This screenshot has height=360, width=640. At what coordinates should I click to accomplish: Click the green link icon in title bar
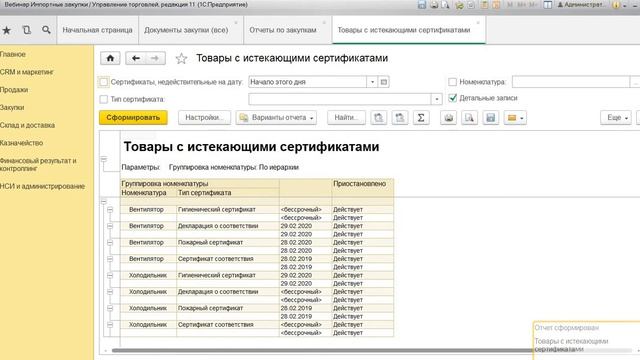(x=459, y=5)
